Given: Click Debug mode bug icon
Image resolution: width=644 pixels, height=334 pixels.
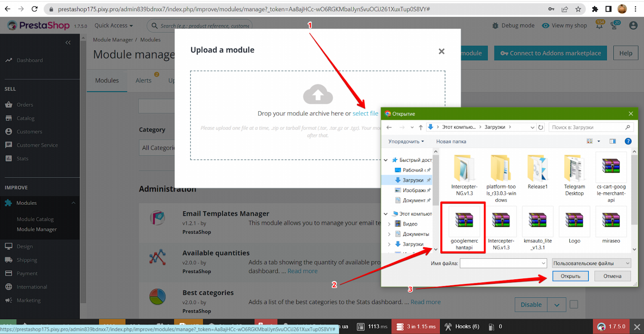Looking at the screenshot, I should coord(495,25).
